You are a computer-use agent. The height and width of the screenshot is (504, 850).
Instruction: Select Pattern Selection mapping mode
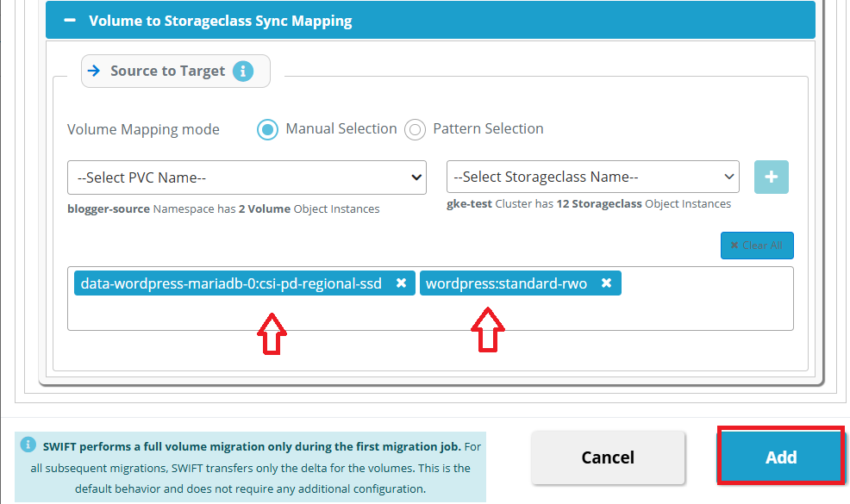pyautogui.click(x=415, y=129)
